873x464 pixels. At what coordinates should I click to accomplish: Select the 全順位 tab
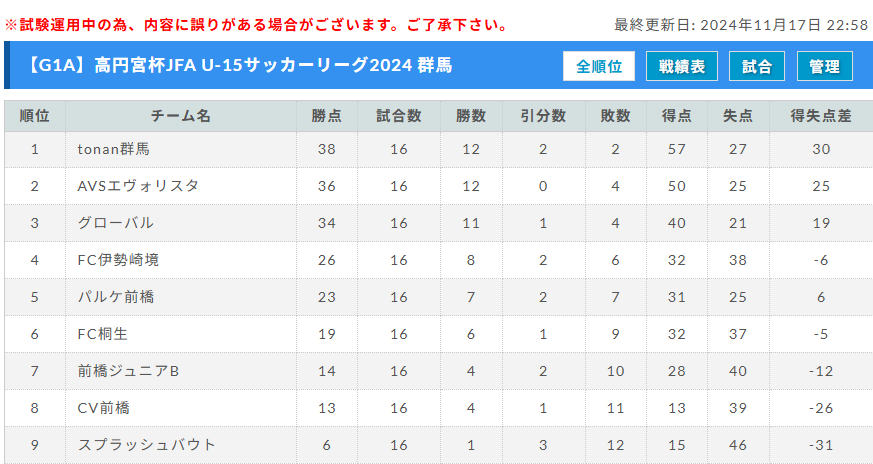click(599, 66)
